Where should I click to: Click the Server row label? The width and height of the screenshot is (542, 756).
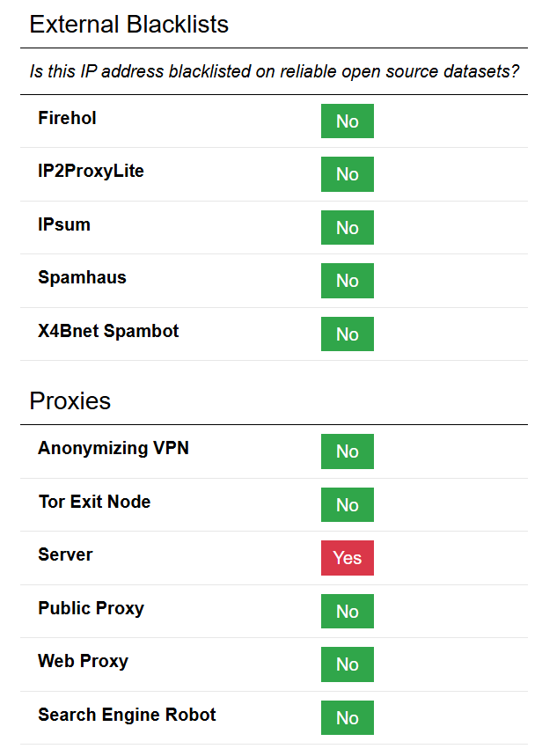65,554
